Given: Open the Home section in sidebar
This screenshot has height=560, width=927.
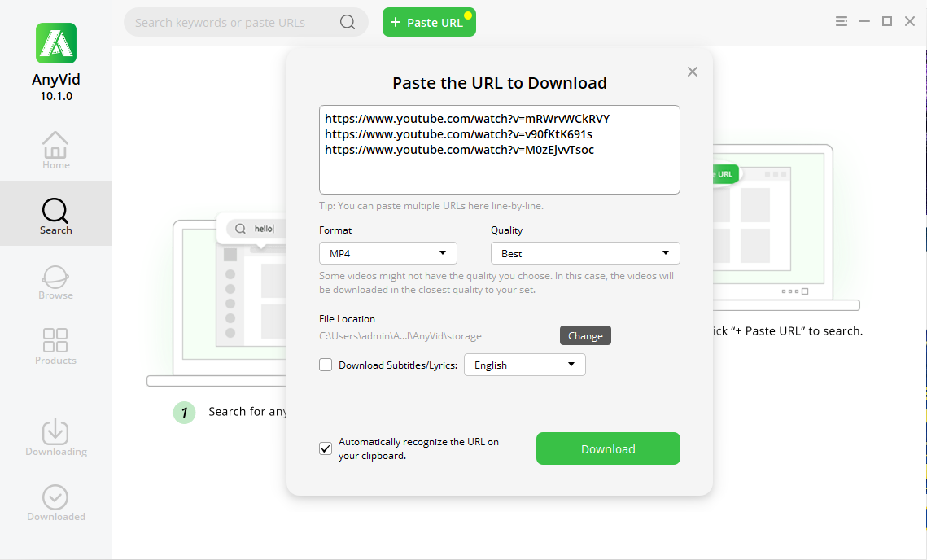Looking at the screenshot, I should click(x=55, y=151).
